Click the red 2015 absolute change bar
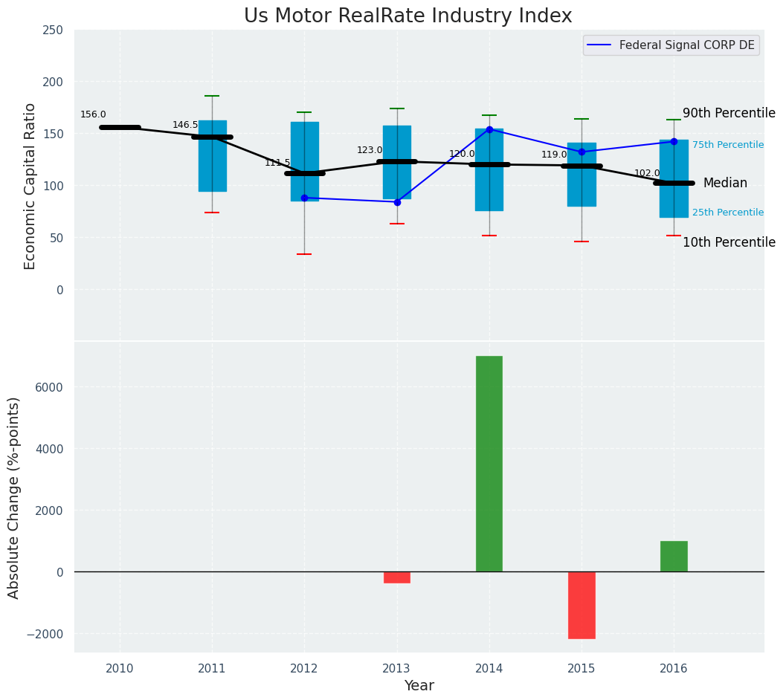The image size is (783, 700). click(581, 605)
